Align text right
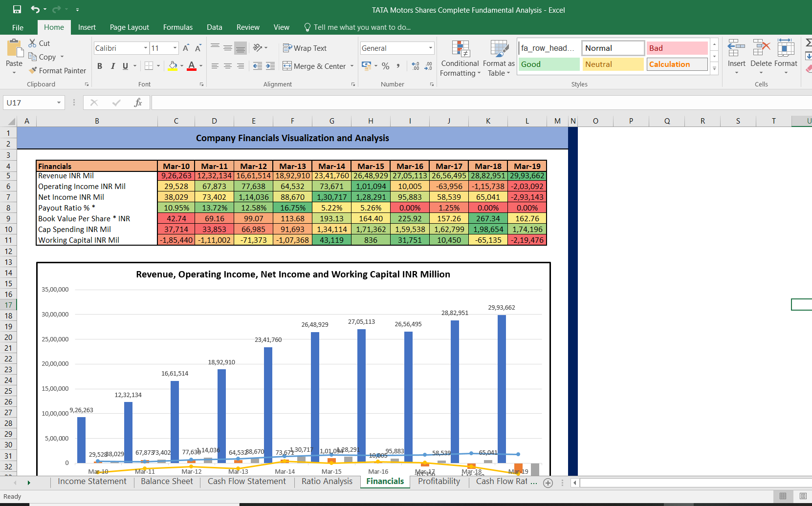The image size is (812, 506). tap(240, 66)
